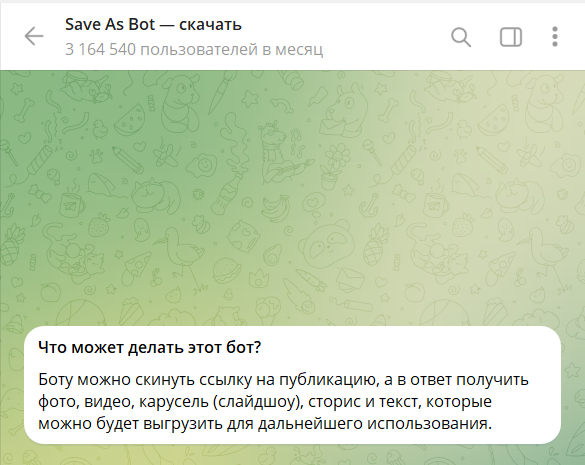The image size is (585, 465).
Task: Click the avocado doodle in background
Action: [273, 255]
